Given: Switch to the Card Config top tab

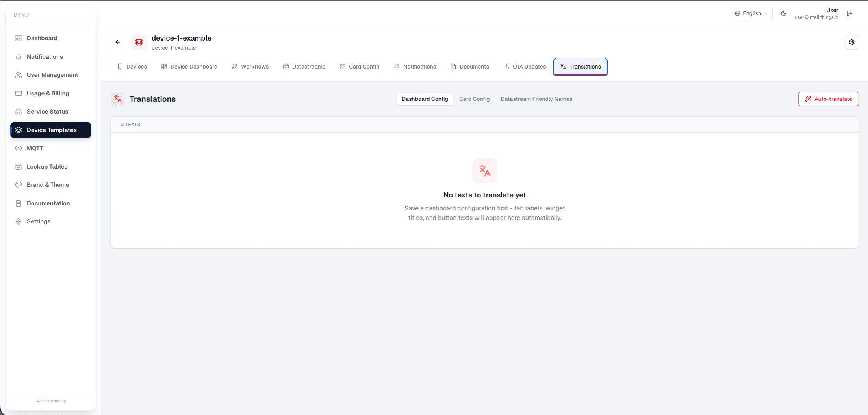Looking at the screenshot, I should (360, 67).
